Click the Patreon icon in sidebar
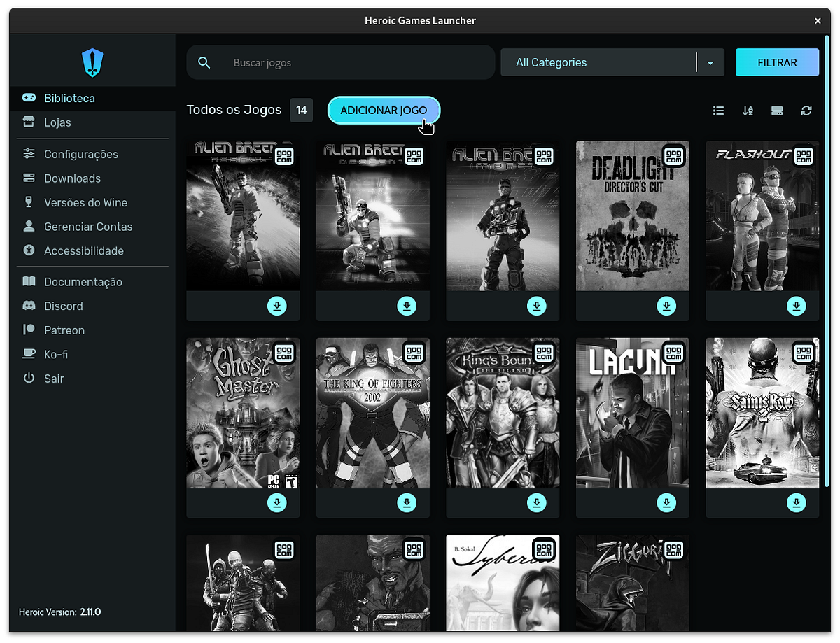The image size is (840, 643). 29,330
